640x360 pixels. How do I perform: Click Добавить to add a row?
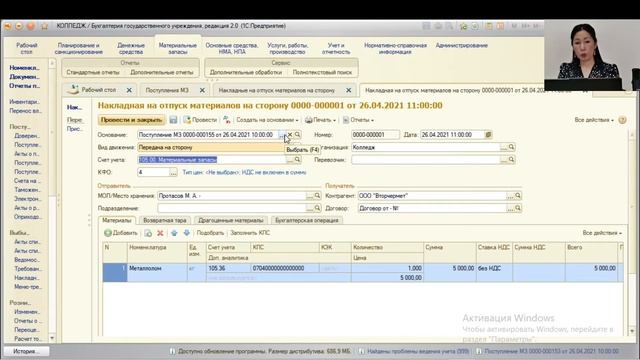tap(121, 233)
